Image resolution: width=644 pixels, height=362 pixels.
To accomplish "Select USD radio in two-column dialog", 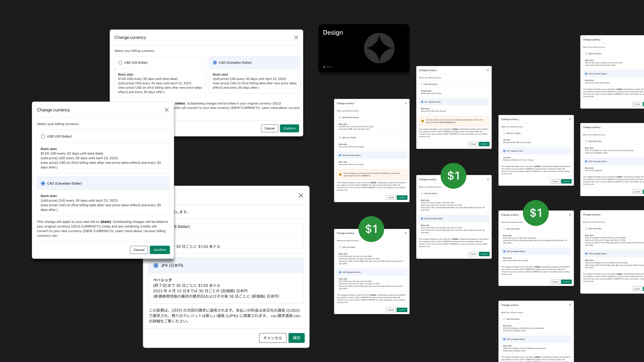I will point(120,63).
